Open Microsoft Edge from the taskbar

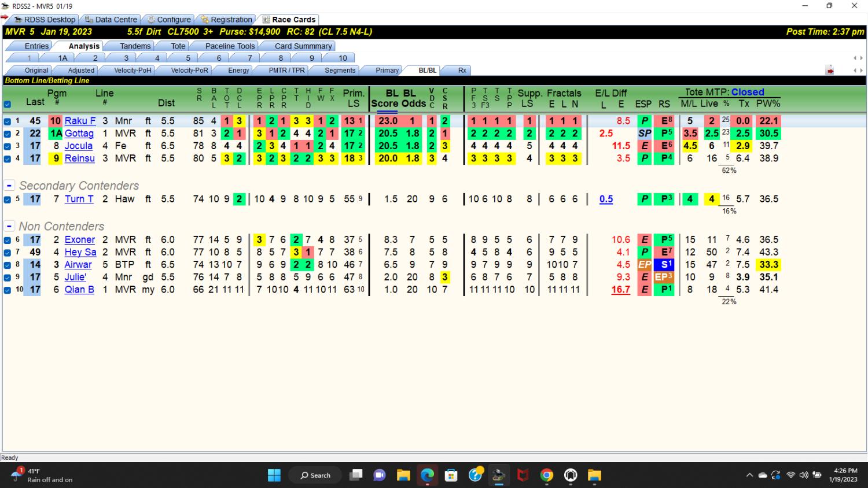[427, 475]
